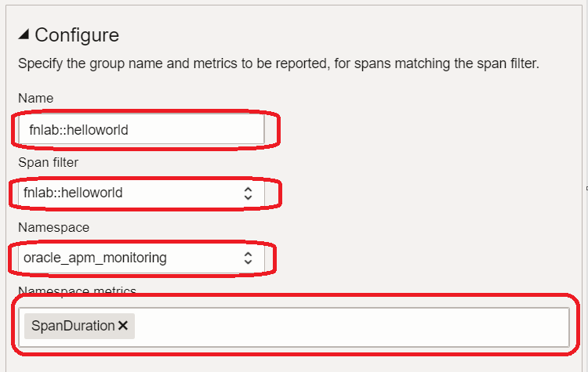Screen dimensions: 588x372
Task: Click the Span filter up-down arrows
Action: (248, 193)
